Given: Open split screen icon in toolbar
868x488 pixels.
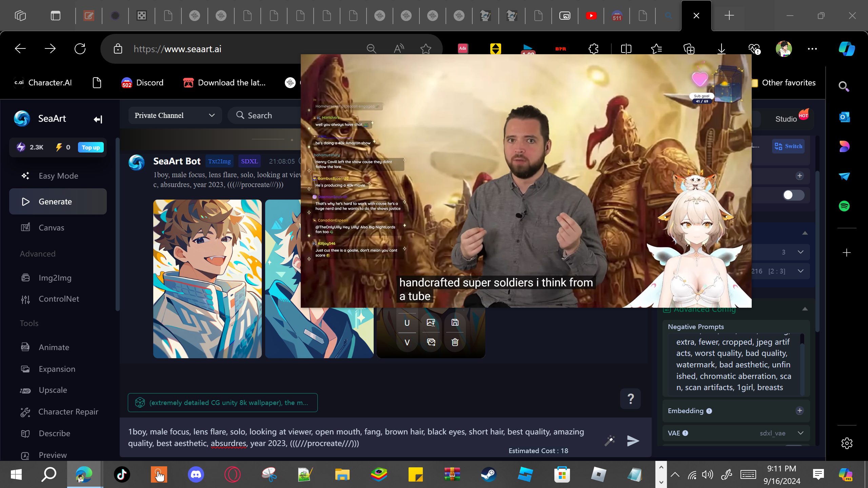Looking at the screenshot, I should coord(626,49).
